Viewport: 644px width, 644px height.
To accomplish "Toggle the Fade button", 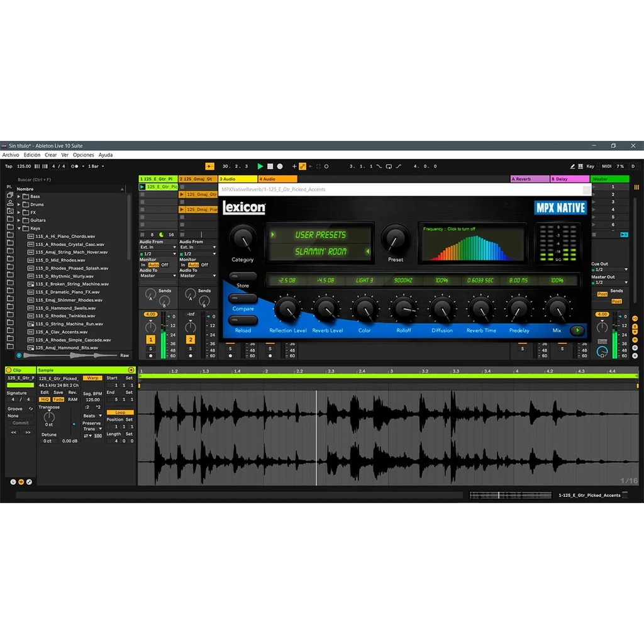I will (58, 399).
